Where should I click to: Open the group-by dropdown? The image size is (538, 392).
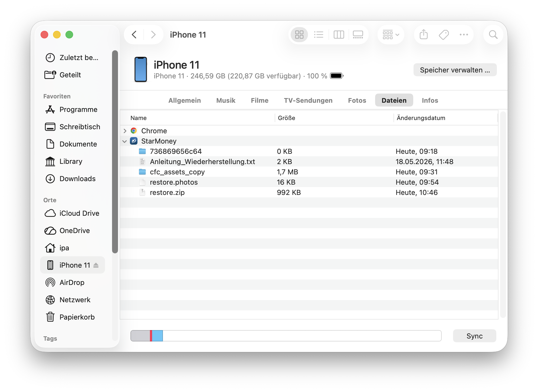coord(391,35)
